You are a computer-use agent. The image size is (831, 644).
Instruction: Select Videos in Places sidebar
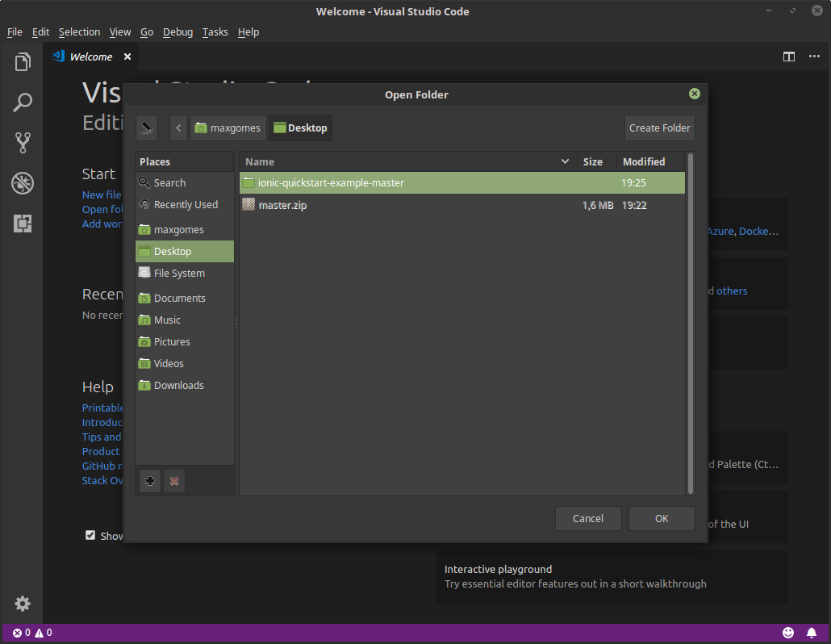[185, 363]
